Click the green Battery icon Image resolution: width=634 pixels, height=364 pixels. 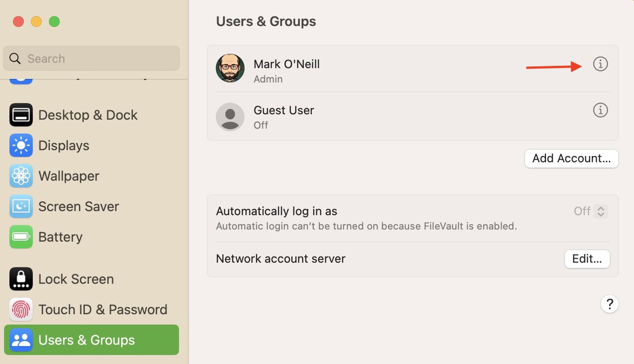(x=21, y=237)
